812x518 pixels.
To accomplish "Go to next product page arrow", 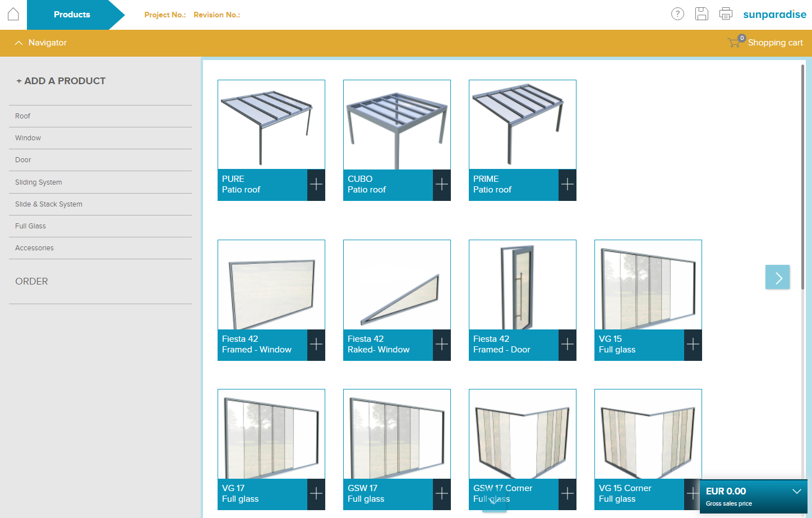I will point(777,277).
